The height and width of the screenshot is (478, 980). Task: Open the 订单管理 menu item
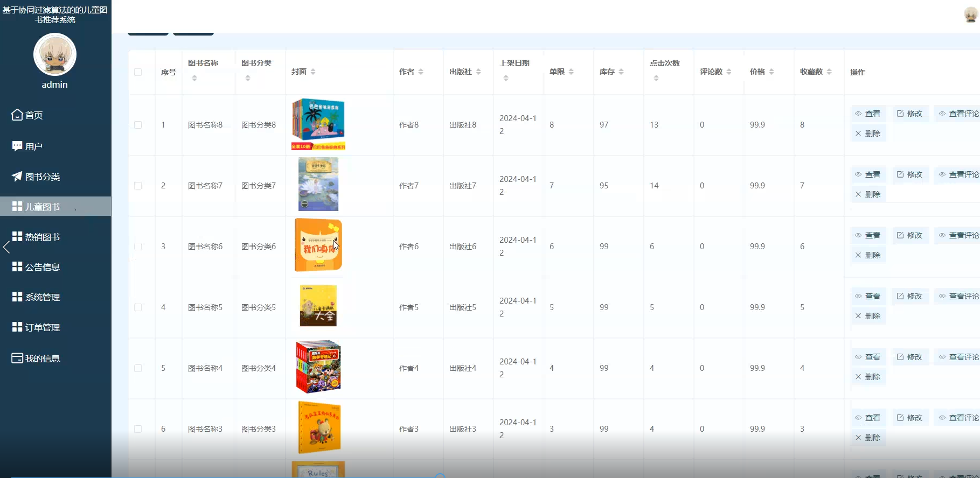tap(55, 327)
